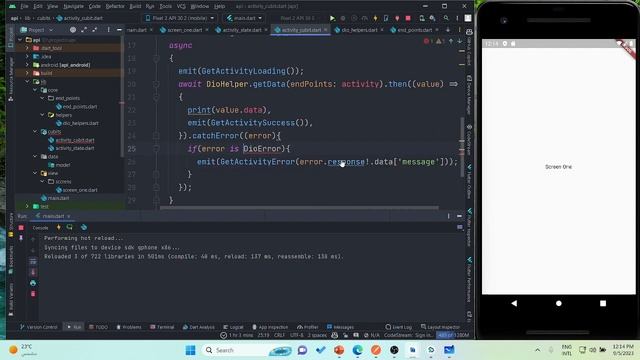The height and width of the screenshot is (360, 640).
Task: Open the Refactor menu
Action: pyautogui.click(x=115, y=6)
